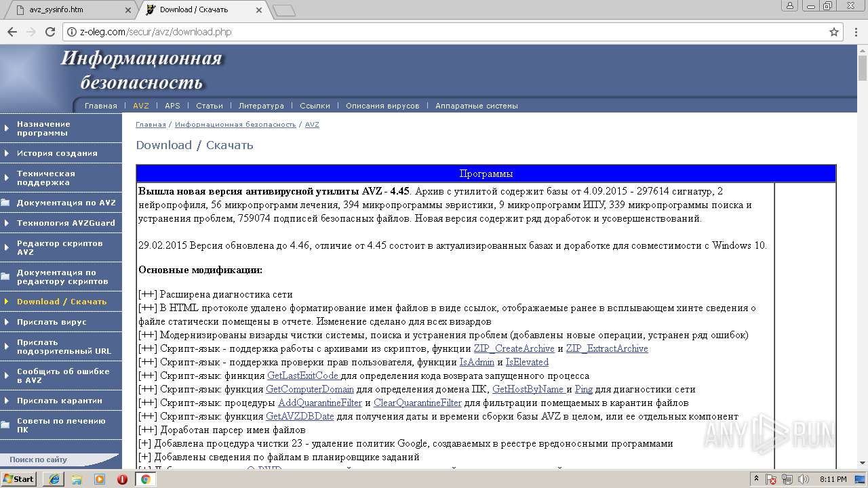Click the Start button
This screenshot has width=868, height=488.
(18, 479)
